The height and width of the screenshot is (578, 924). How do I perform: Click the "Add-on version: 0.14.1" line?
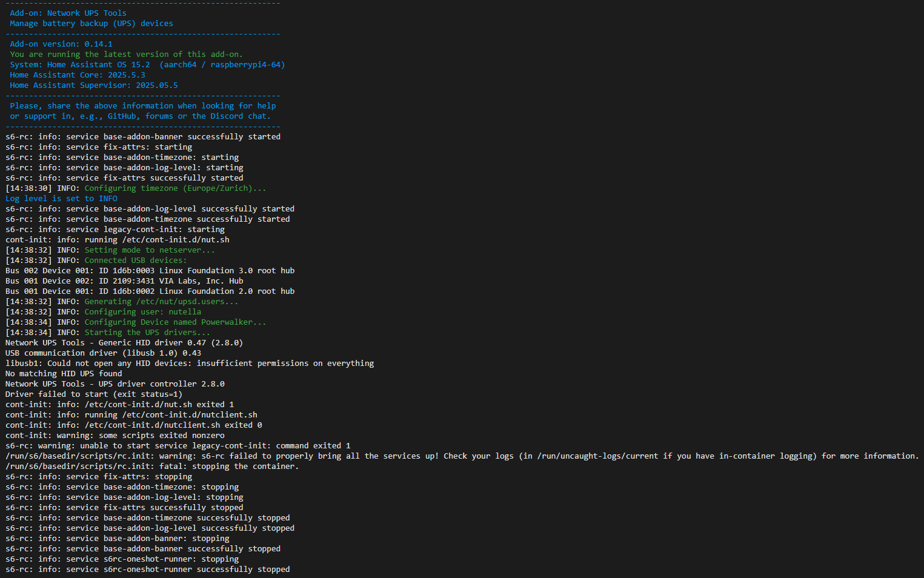click(61, 44)
